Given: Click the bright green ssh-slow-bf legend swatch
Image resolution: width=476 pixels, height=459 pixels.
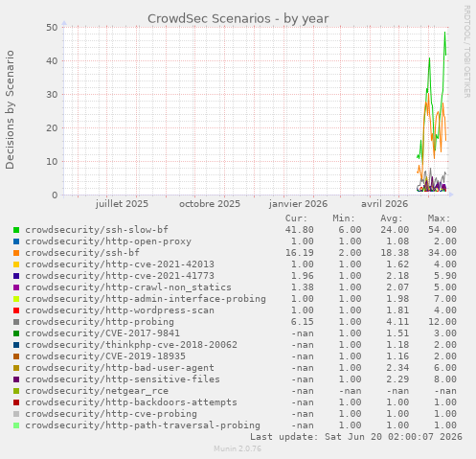Looking at the screenshot, I should (16, 230).
